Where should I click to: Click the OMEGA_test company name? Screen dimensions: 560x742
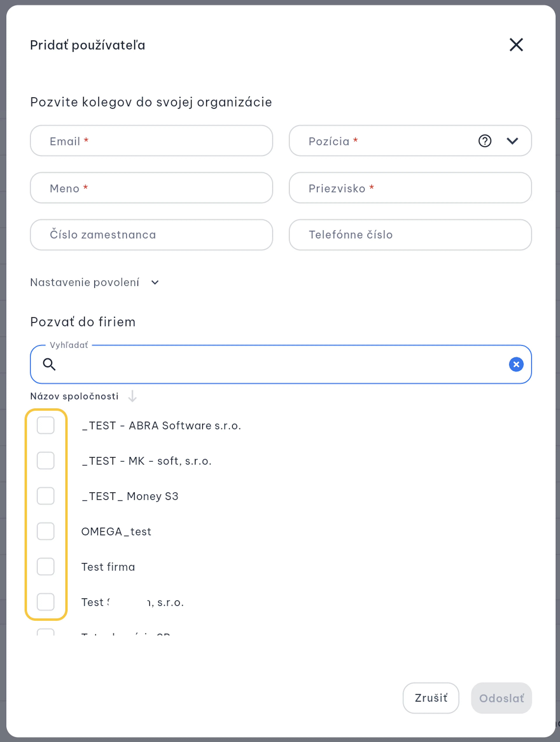[116, 532]
